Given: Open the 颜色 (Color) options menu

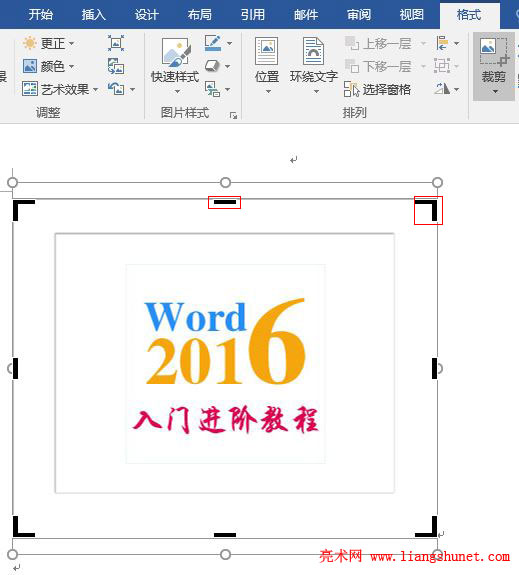Looking at the screenshot, I should pos(49,66).
